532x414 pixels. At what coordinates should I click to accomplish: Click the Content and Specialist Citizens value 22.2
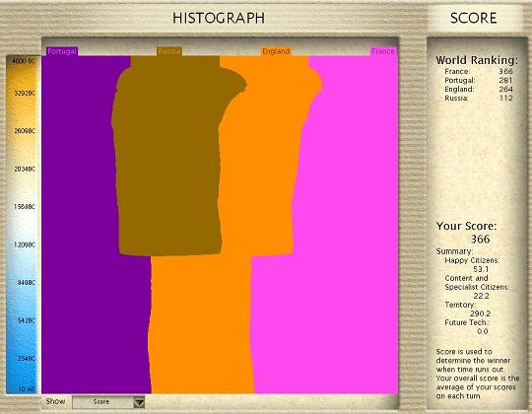481,296
